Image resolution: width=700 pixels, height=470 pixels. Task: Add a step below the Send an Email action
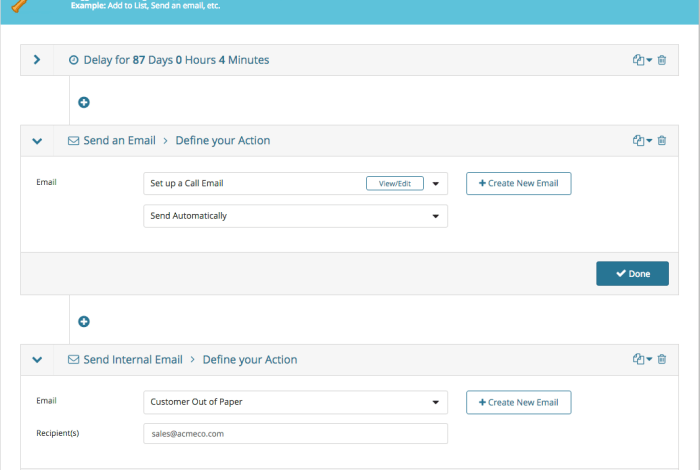click(84, 321)
